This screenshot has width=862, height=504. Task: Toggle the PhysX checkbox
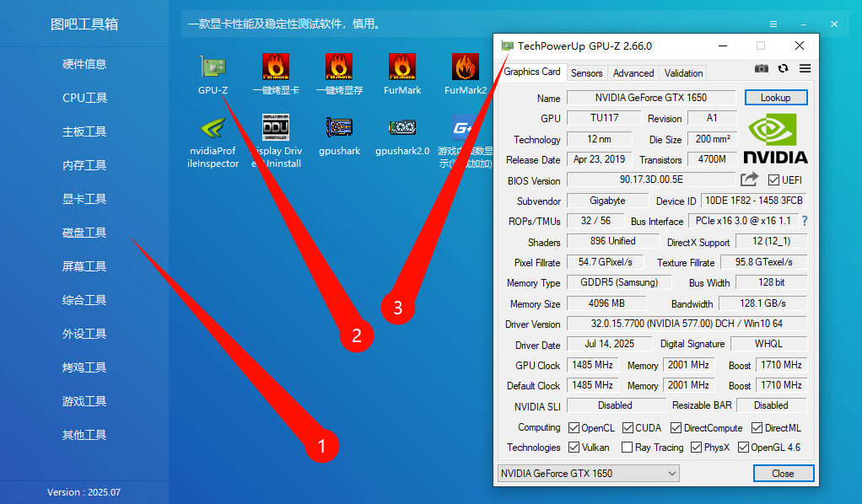696,448
